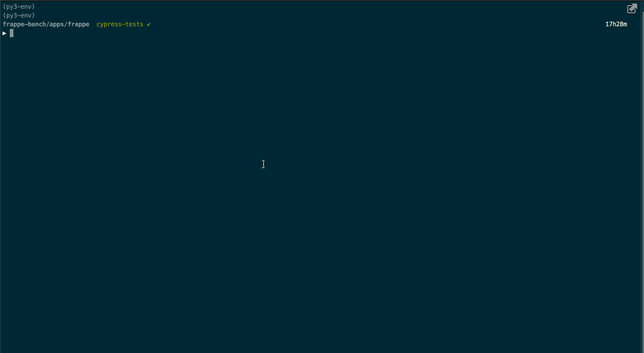This screenshot has width=644, height=353.
Task: Click the 17h28m elapsed time indicator
Action: 616,24
